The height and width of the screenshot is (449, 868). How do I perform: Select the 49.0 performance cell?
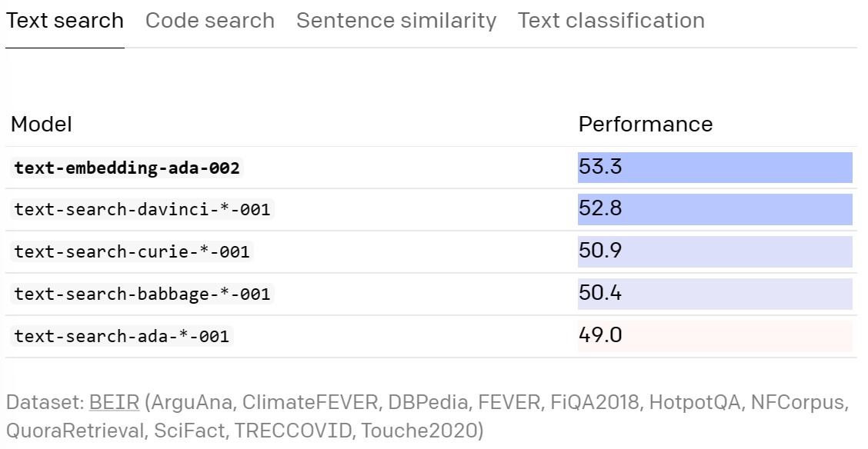point(715,336)
